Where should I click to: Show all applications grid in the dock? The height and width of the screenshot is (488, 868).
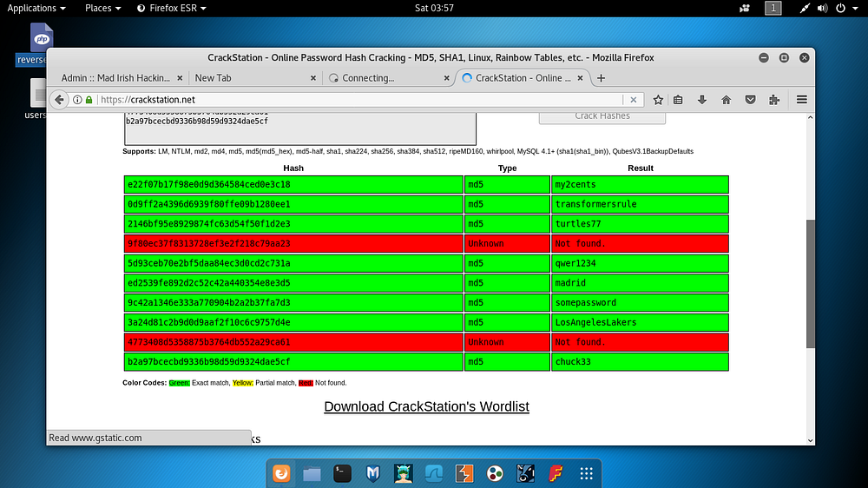586,473
